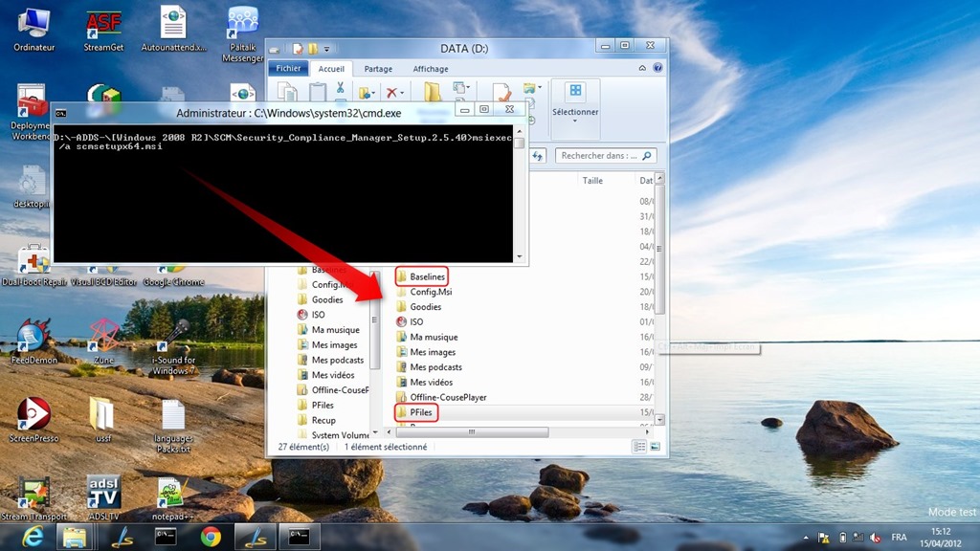980x551 pixels.
Task: Click the Properties icon with red checkmark
Action: pos(501,93)
